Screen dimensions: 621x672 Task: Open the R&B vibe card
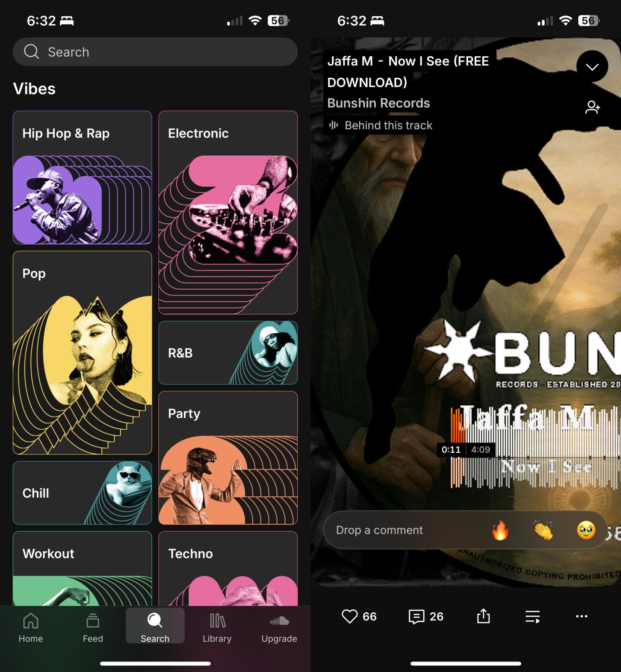tap(228, 352)
